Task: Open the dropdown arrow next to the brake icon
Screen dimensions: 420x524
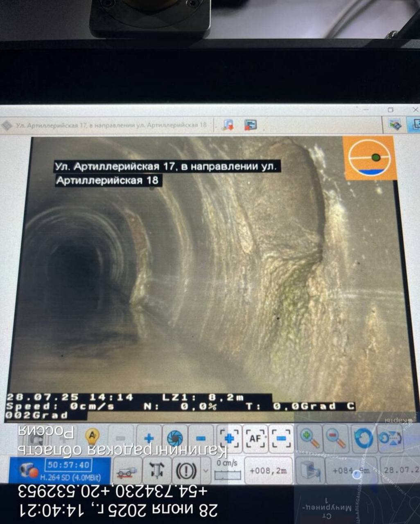Action: click(x=206, y=470)
